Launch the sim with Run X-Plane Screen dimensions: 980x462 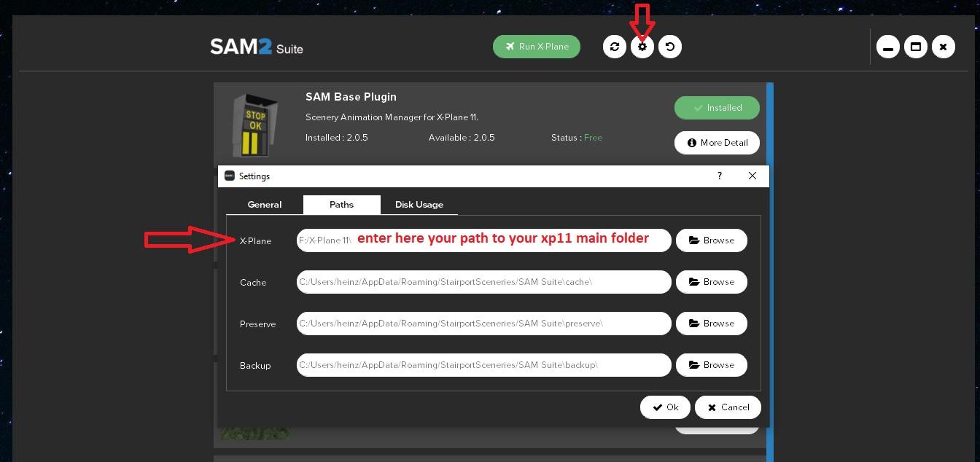click(537, 47)
